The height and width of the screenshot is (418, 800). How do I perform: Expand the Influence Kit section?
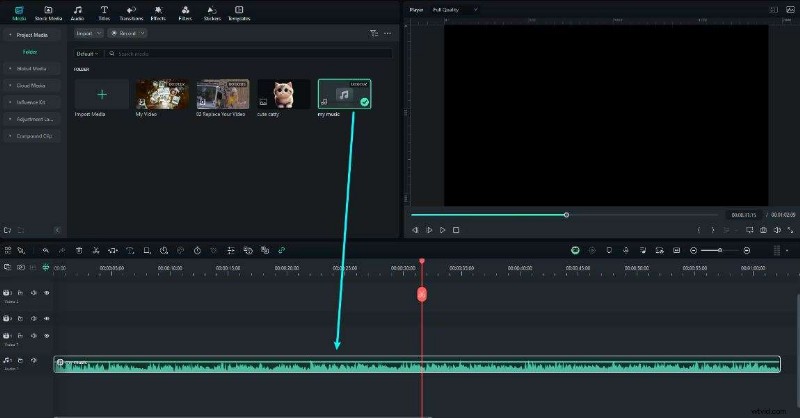coord(32,102)
